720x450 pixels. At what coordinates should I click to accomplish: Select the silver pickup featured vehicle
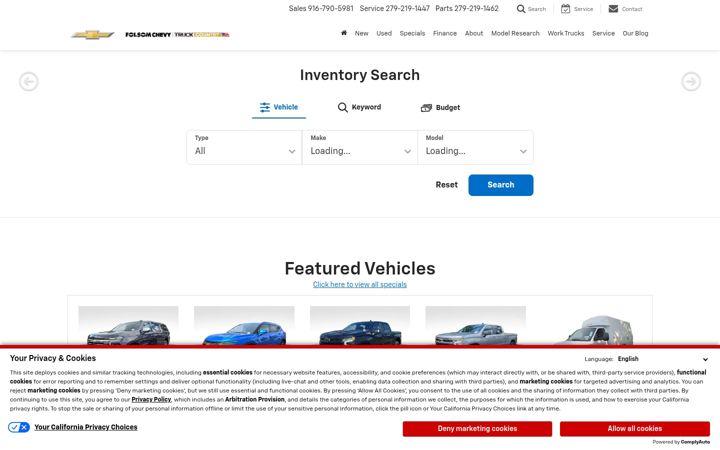[476, 326]
